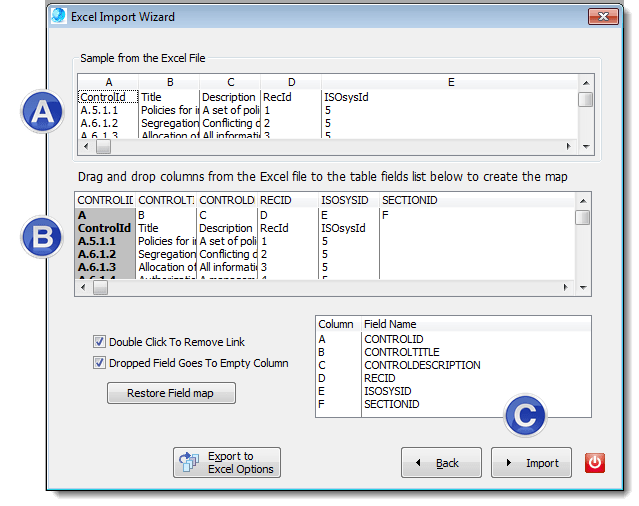Screen dimensions: 639x506
Task: Click the Column header in field list
Action: [x=339, y=324]
